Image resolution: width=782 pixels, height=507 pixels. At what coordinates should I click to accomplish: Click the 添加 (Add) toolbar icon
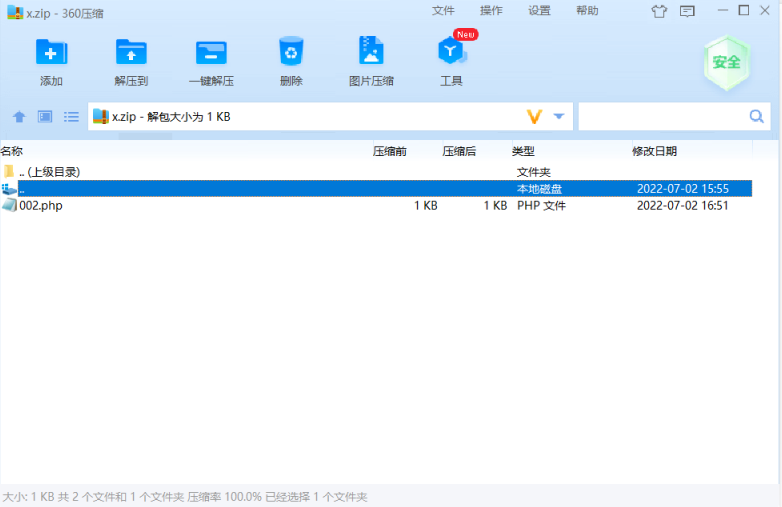(51, 52)
